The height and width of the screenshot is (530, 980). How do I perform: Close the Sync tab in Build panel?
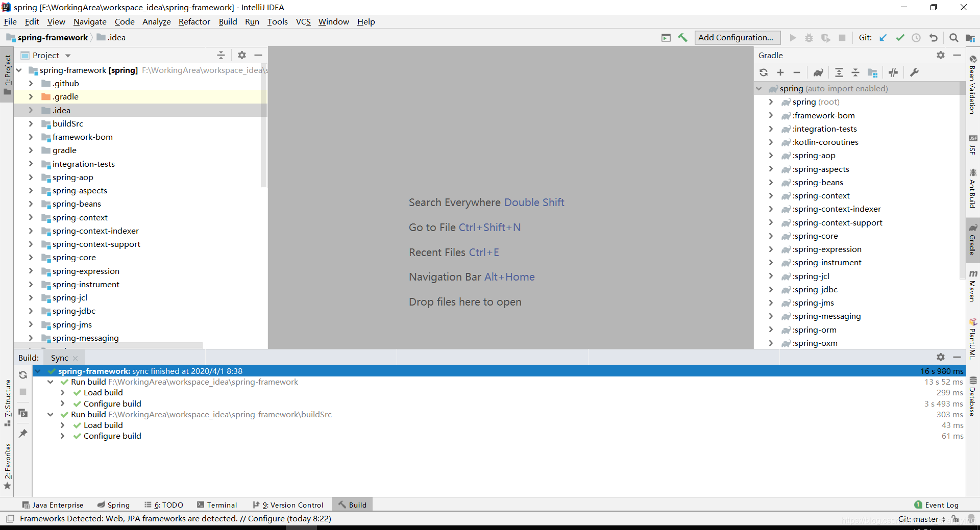point(76,358)
